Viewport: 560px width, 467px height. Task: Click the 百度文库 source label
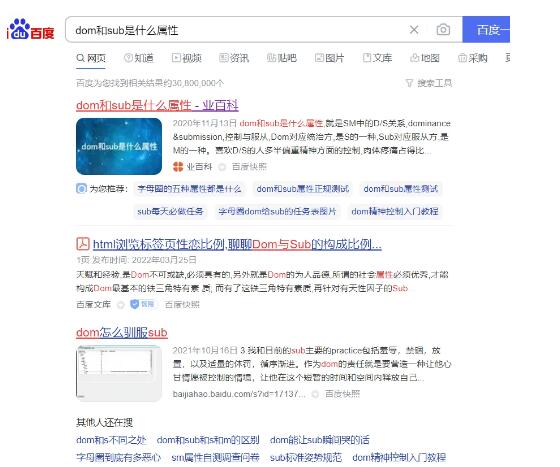coord(94,305)
